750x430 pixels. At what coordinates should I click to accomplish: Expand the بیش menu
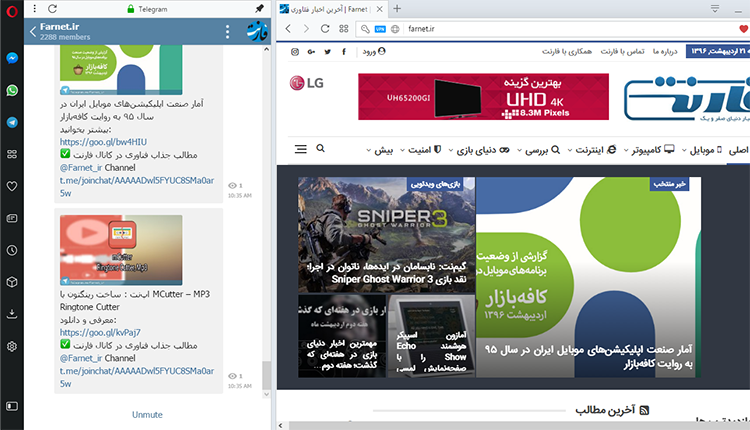pos(380,150)
